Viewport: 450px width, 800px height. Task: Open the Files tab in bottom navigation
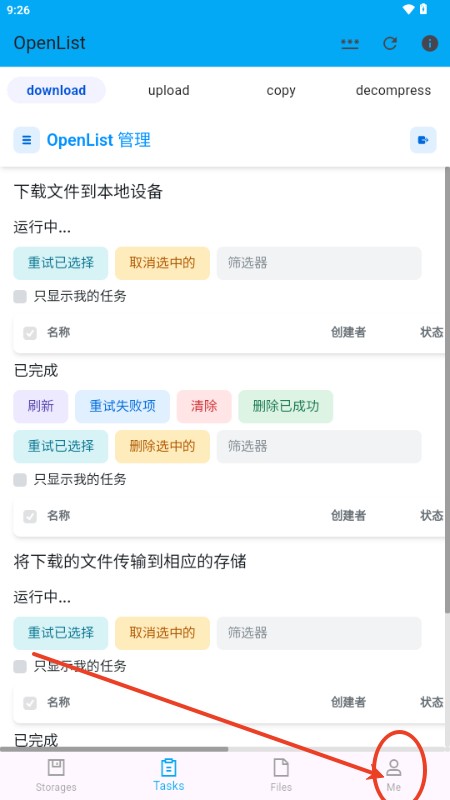coord(281,776)
